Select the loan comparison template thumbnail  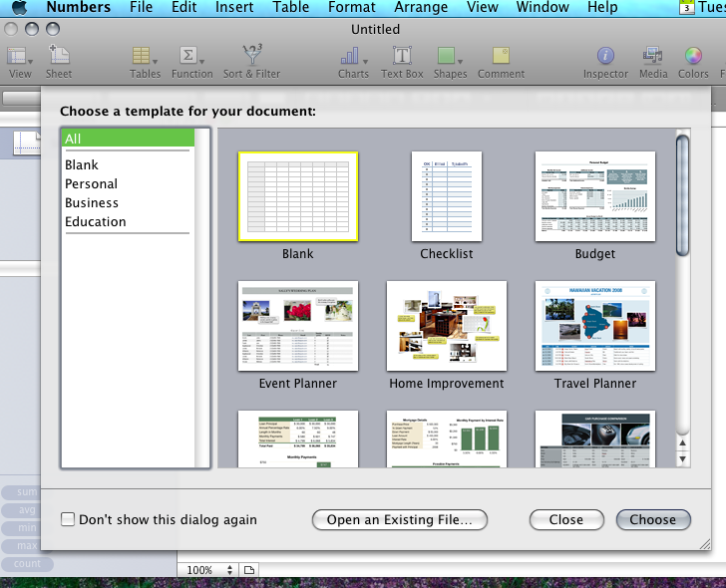[298, 440]
